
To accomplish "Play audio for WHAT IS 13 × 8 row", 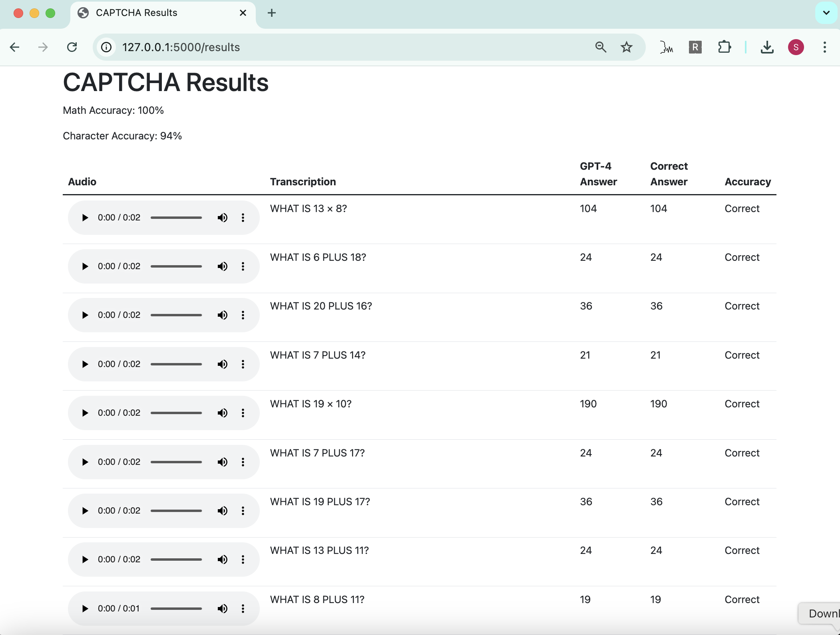I will coord(85,218).
